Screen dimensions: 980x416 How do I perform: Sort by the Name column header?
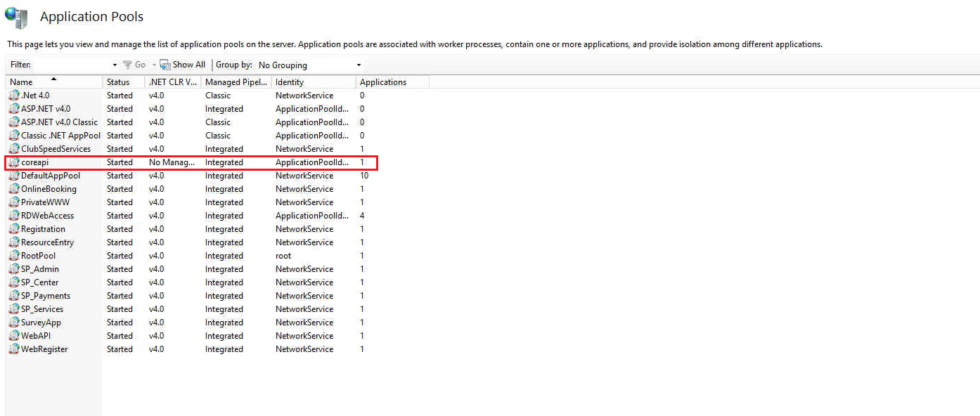pos(54,82)
